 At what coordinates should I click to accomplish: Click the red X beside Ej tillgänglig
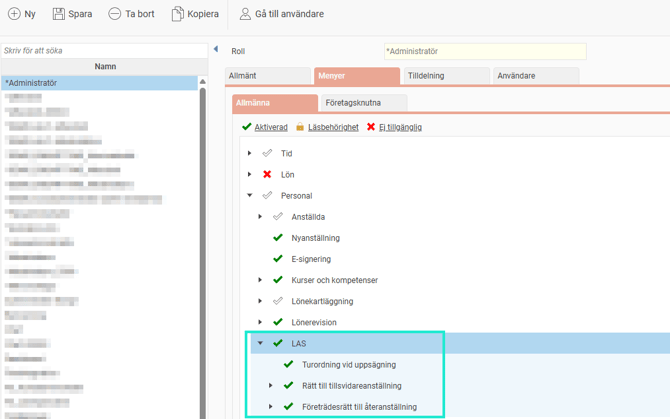pyautogui.click(x=371, y=127)
